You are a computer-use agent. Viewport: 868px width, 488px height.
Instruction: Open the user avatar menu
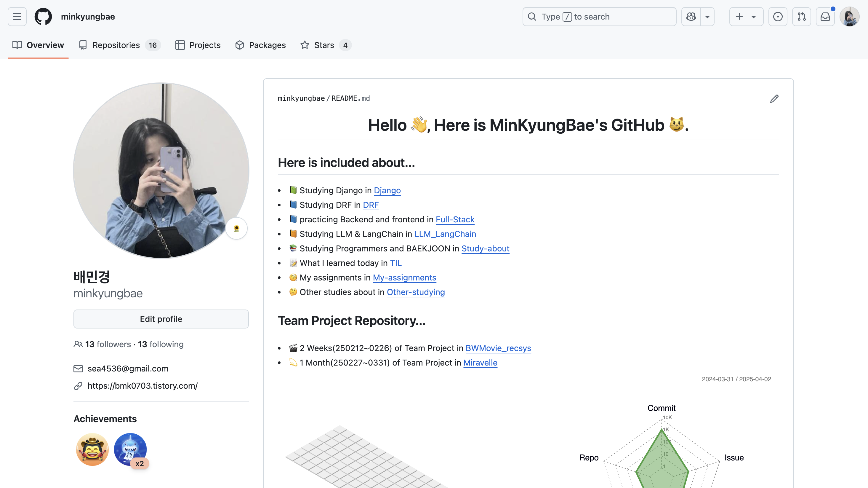click(x=849, y=17)
